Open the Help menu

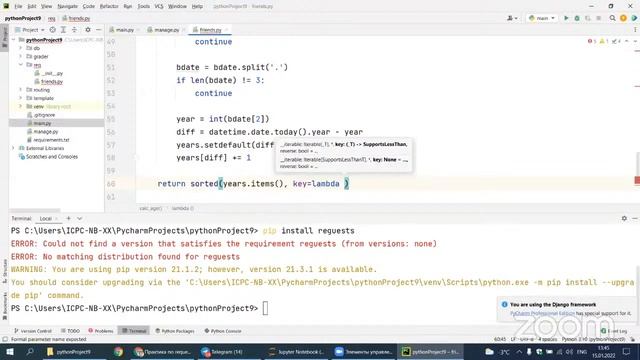(197, 6)
